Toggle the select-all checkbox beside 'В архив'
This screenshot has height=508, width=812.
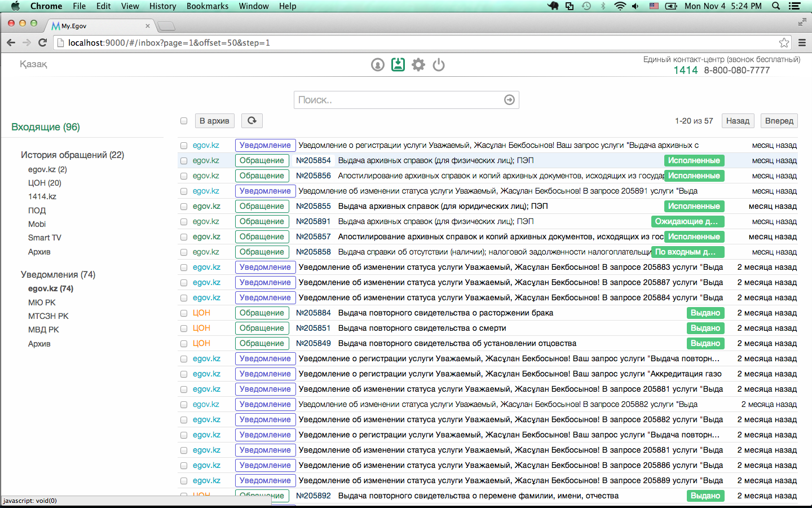click(x=184, y=121)
